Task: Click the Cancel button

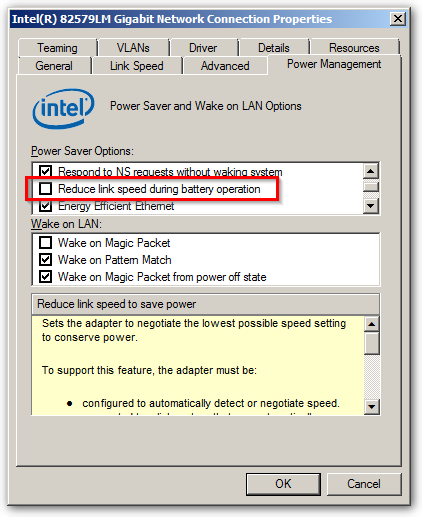Action: (x=364, y=484)
